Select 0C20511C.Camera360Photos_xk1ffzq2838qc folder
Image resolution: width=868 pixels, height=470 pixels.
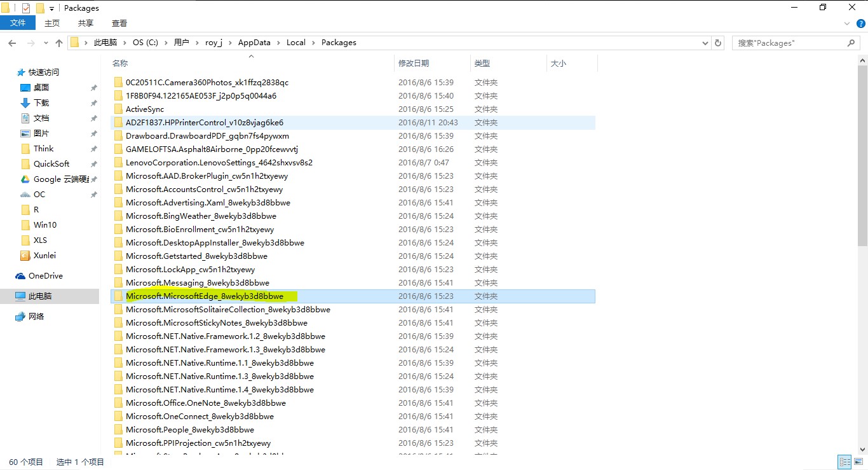pos(353,82)
